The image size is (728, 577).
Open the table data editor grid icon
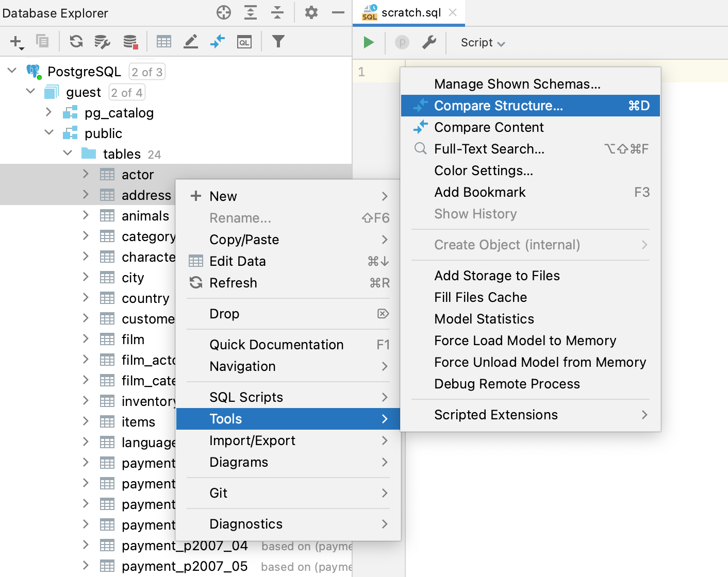[164, 41]
